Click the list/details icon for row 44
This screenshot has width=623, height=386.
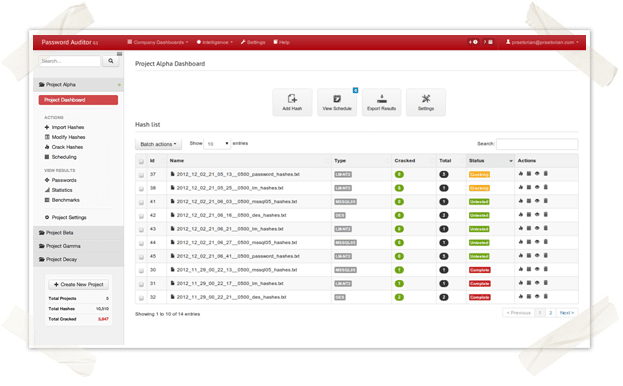pyautogui.click(x=529, y=242)
